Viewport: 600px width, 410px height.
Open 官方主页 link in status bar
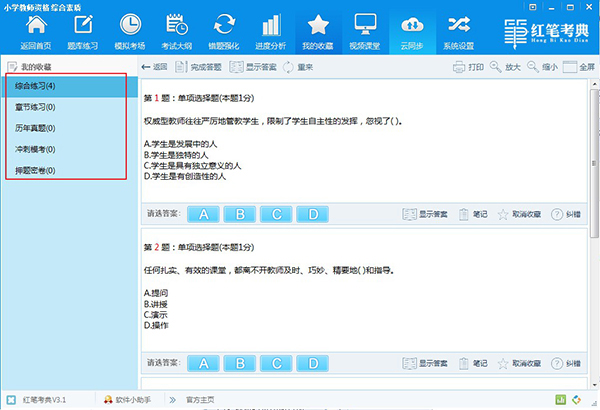pos(200,400)
